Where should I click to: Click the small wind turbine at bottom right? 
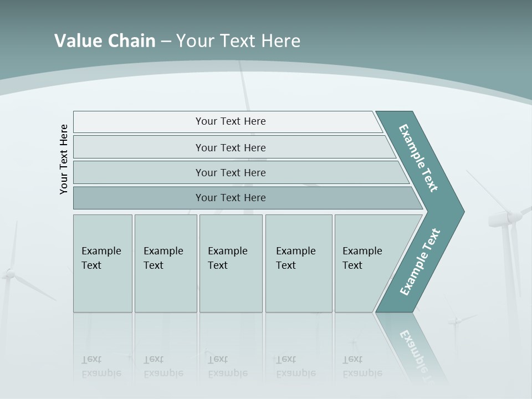[x=456, y=321]
